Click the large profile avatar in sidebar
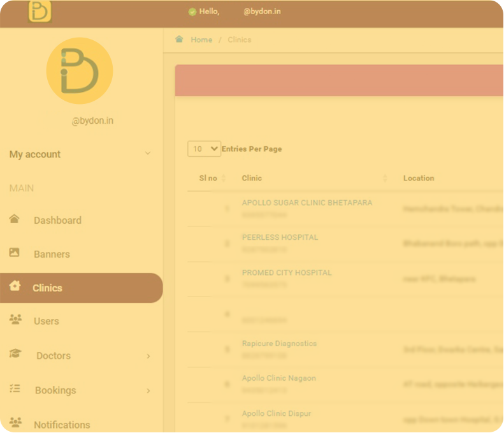This screenshot has width=504, height=433. coord(80,71)
